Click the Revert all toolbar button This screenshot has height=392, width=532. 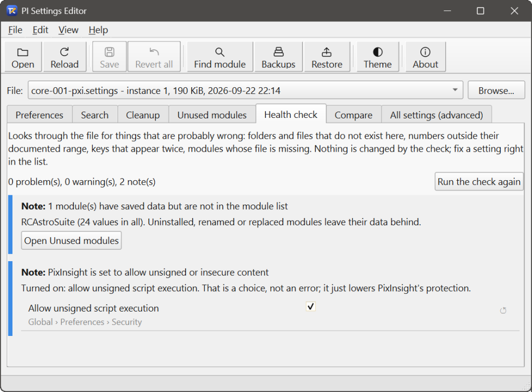click(154, 57)
